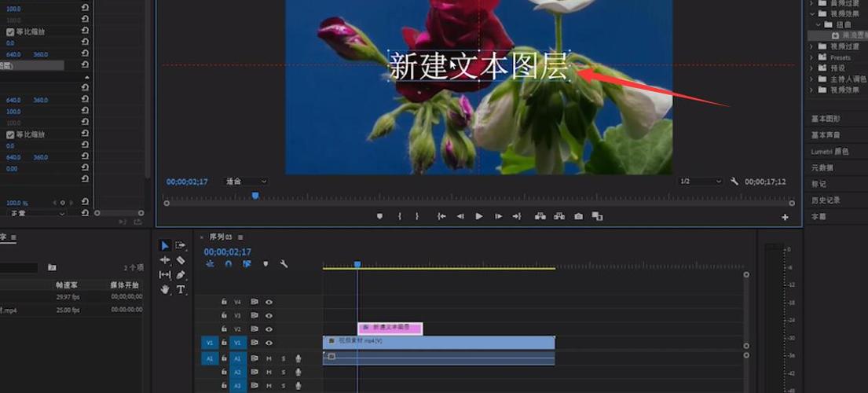Click the collapse up-arrow in Effect Controls

[x=86, y=77]
